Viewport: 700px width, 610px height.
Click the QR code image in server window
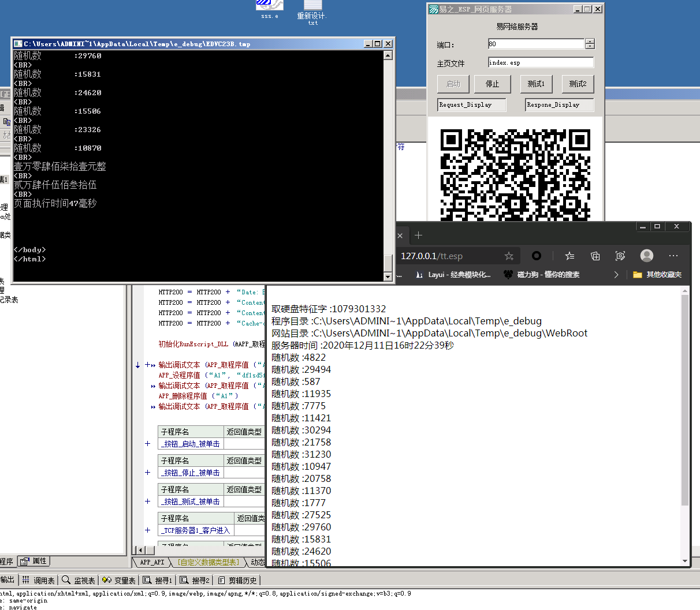[515, 174]
